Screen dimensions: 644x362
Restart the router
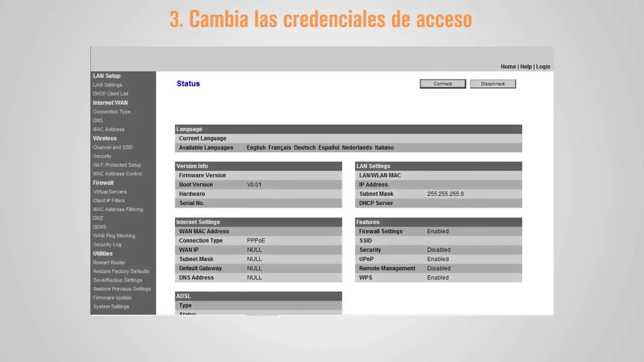[109, 262]
